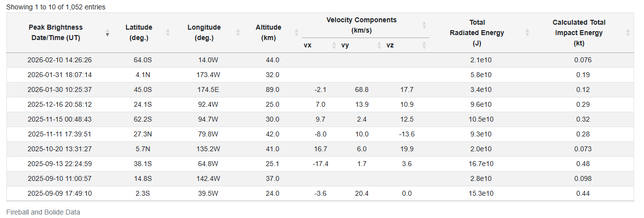Select the 2026-02-10 14:26:26 row
Viewport: 644px width, 218px height.
(x=59, y=60)
